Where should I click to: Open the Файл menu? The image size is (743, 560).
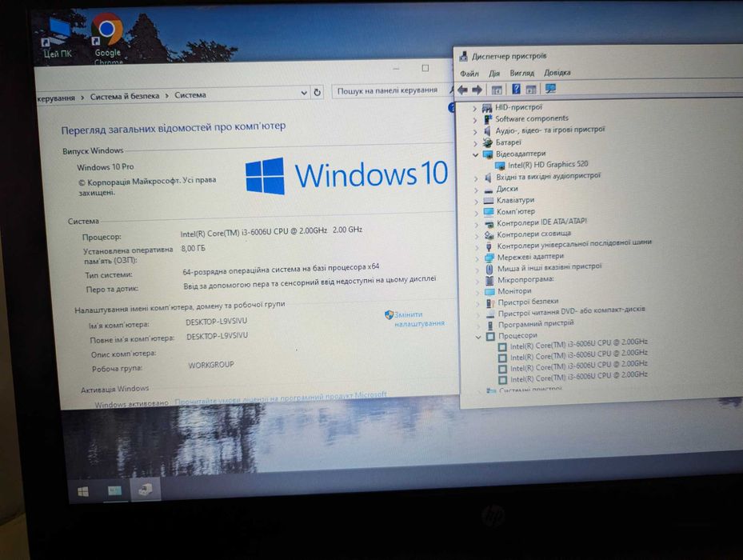coord(469,74)
